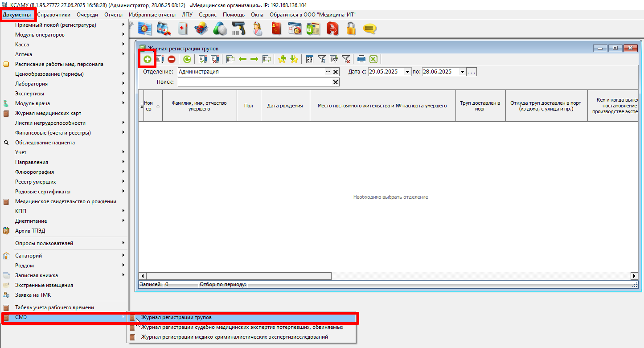This screenshot has width=644, height=348.
Task: Click the star with green plus icon
Action: click(282, 59)
